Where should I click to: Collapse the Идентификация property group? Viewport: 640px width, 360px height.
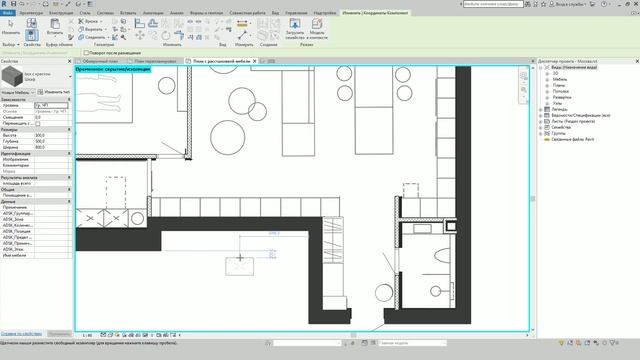click(69, 153)
